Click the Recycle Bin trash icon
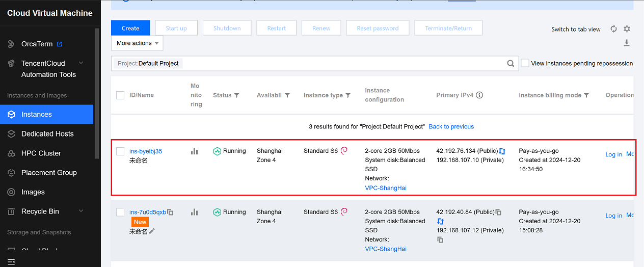The height and width of the screenshot is (267, 644). coord(11,211)
